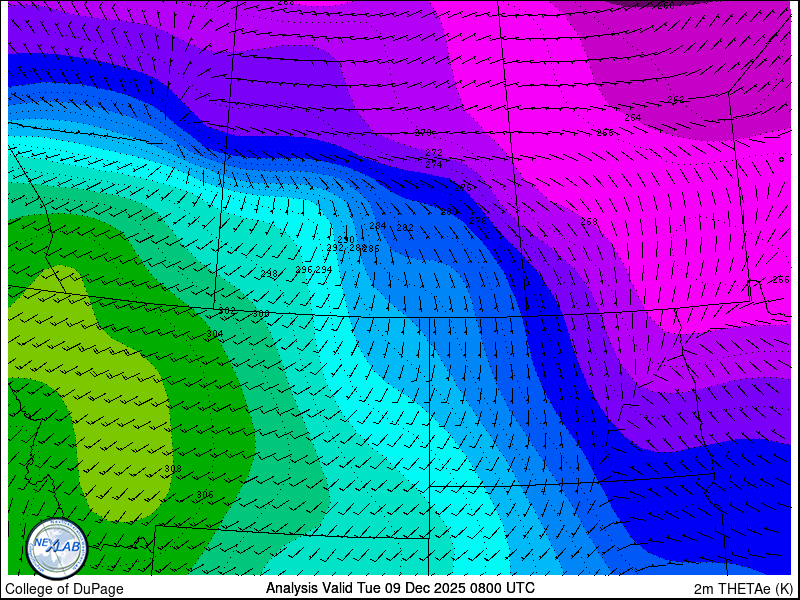The height and width of the screenshot is (600, 800).
Task: Click the 260 contour label
Action: point(666,6)
